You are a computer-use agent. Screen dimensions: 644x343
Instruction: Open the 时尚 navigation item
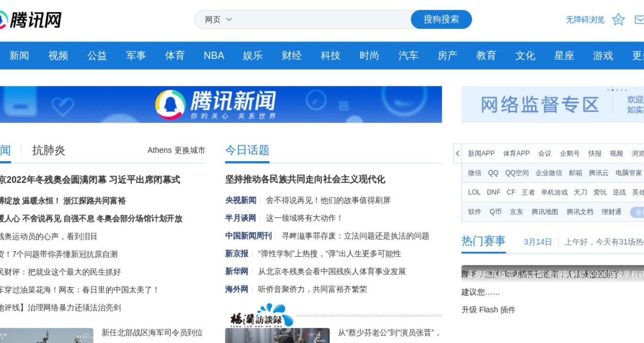click(369, 56)
